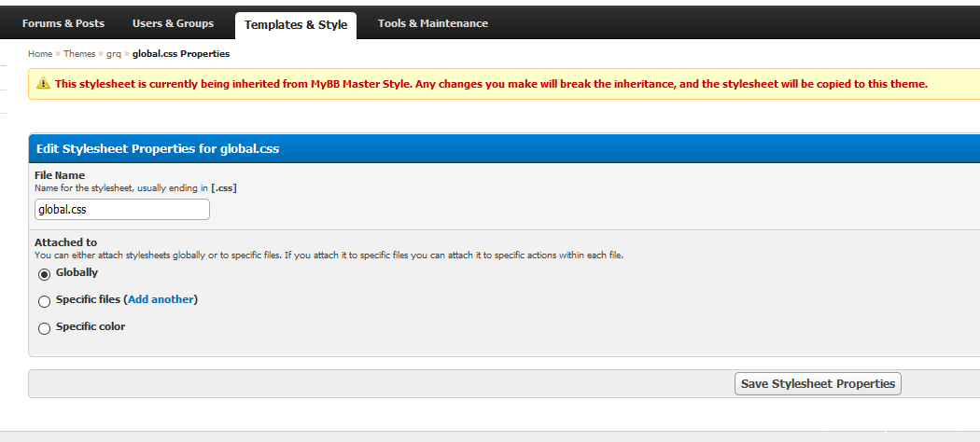Open the grq theme breadcrumb link
The height and width of the screenshot is (442, 980).
click(x=114, y=54)
